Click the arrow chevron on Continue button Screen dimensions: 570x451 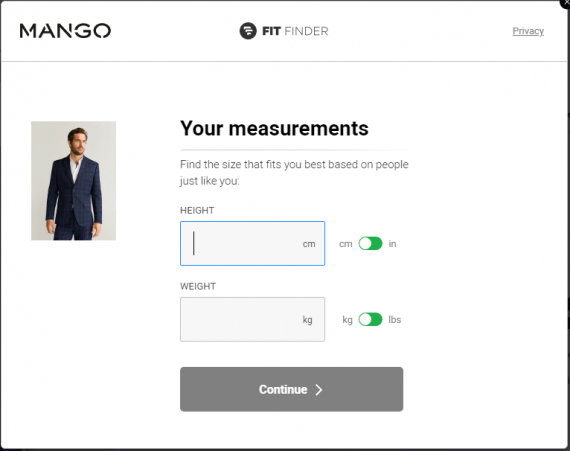pos(319,390)
